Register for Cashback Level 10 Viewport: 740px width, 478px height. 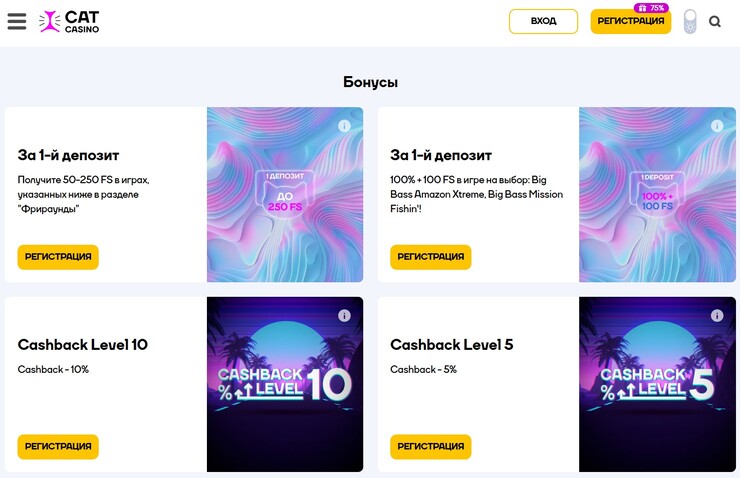click(x=58, y=447)
